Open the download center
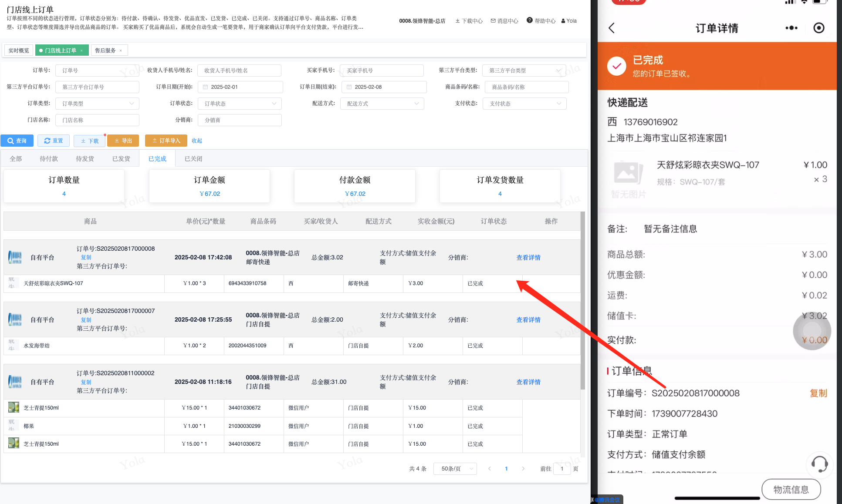The image size is (842, 504). (469, 21)
